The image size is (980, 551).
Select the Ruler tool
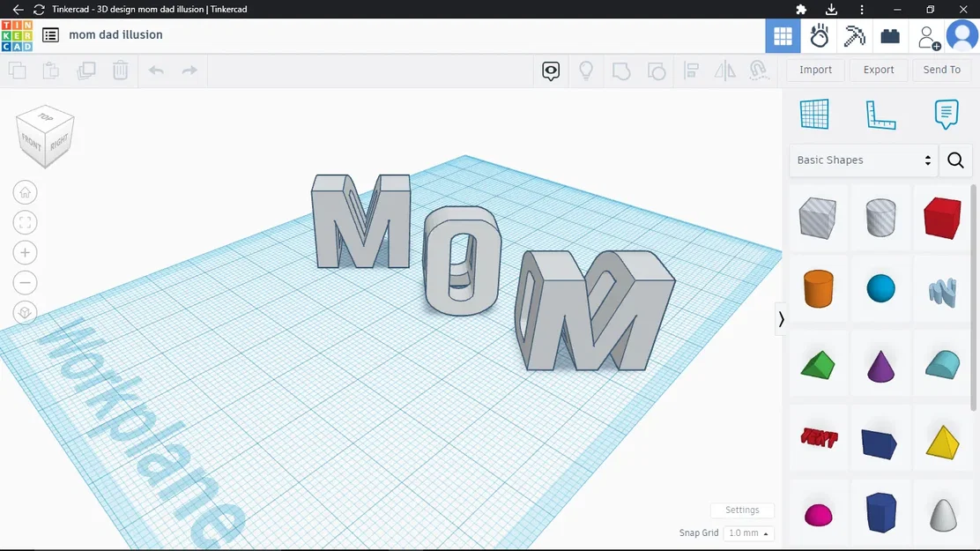pyautogui.click(x=880, y=115)
